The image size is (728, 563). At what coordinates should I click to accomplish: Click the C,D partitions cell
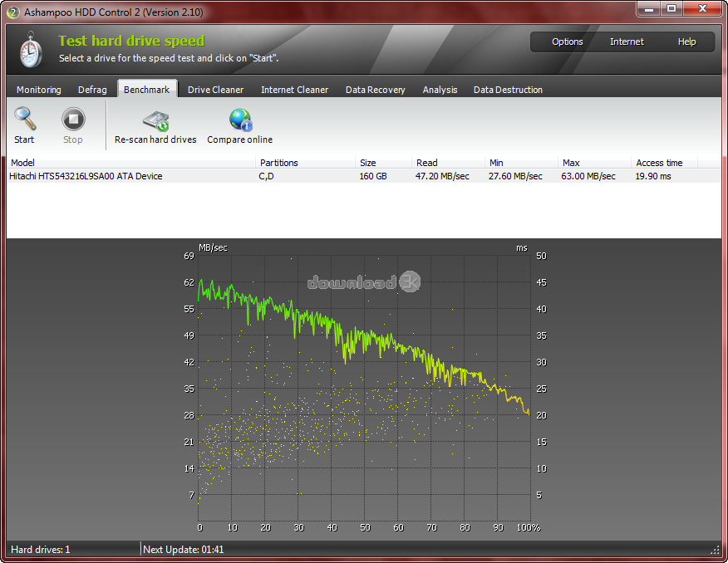(266, 176)
